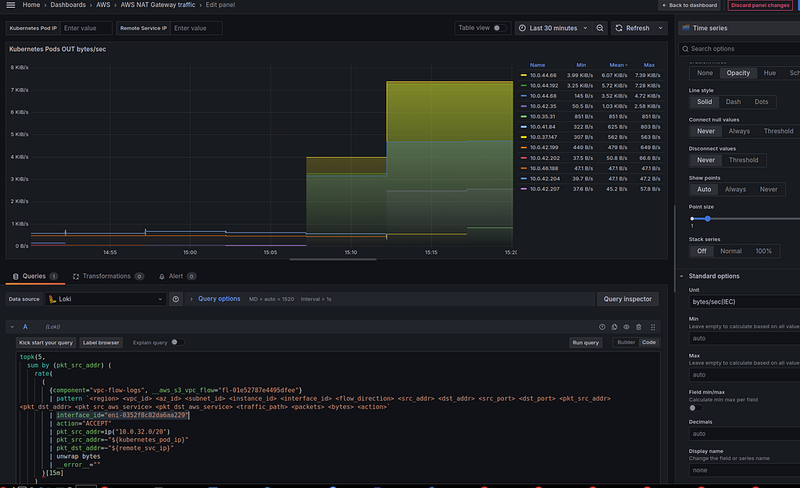Set Disconnect values to Threshold

click(743, 160)
